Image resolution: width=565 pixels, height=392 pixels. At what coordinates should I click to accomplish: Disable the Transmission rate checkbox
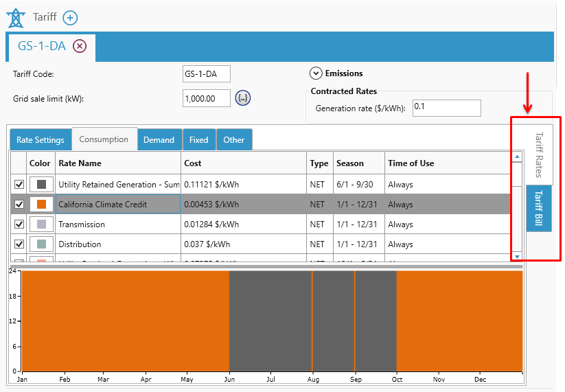pos(19,224)
